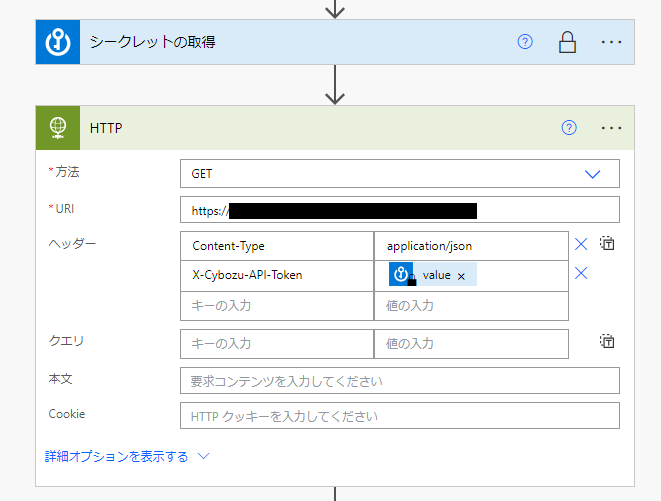Click the green HTTP globe icon
Viewport: 661px width, 501px height.
point(57,128)
